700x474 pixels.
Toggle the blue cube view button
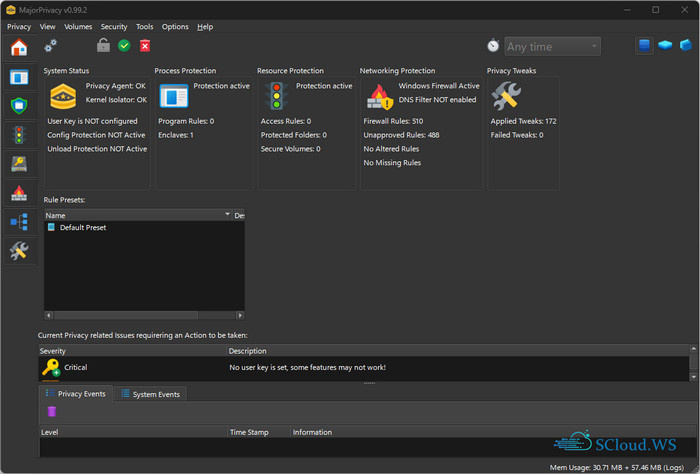point(685,46)
